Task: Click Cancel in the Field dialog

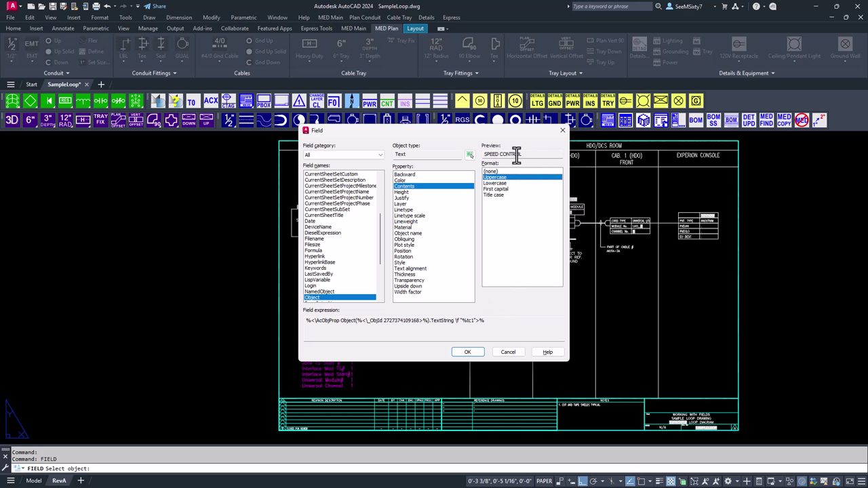Action: coord(508,352)
